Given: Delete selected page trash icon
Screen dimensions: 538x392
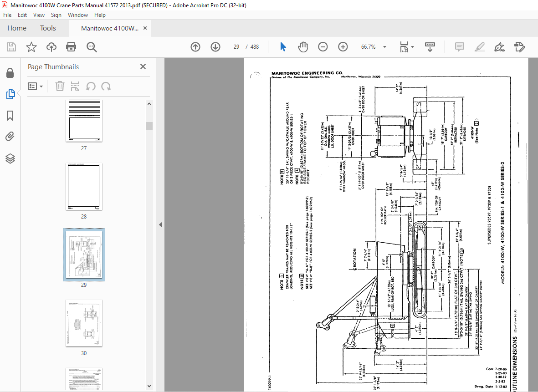Looking at the screenshot, I should tap(60, 87).
